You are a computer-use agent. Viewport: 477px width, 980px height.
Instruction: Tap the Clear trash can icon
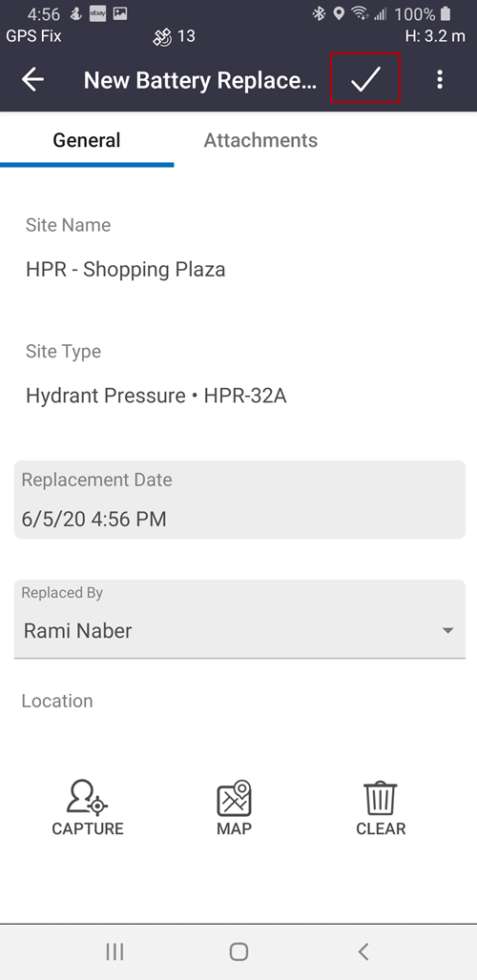coord(381,799)
